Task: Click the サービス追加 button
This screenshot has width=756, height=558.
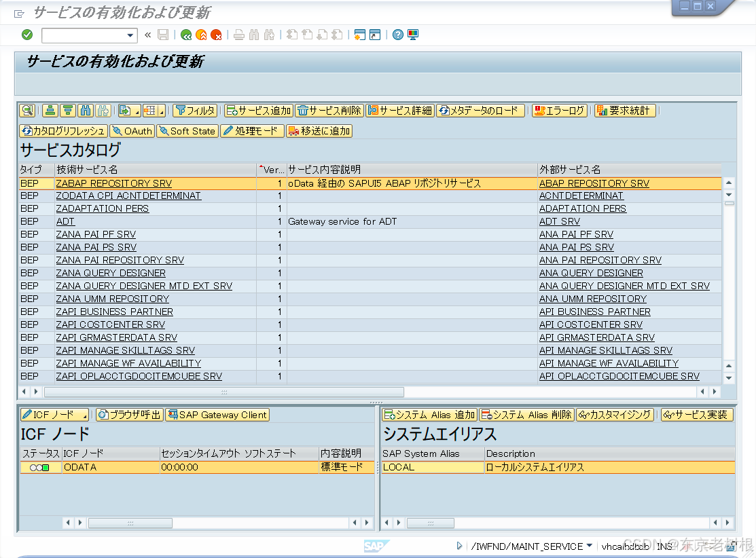Action: pos(258,111)
